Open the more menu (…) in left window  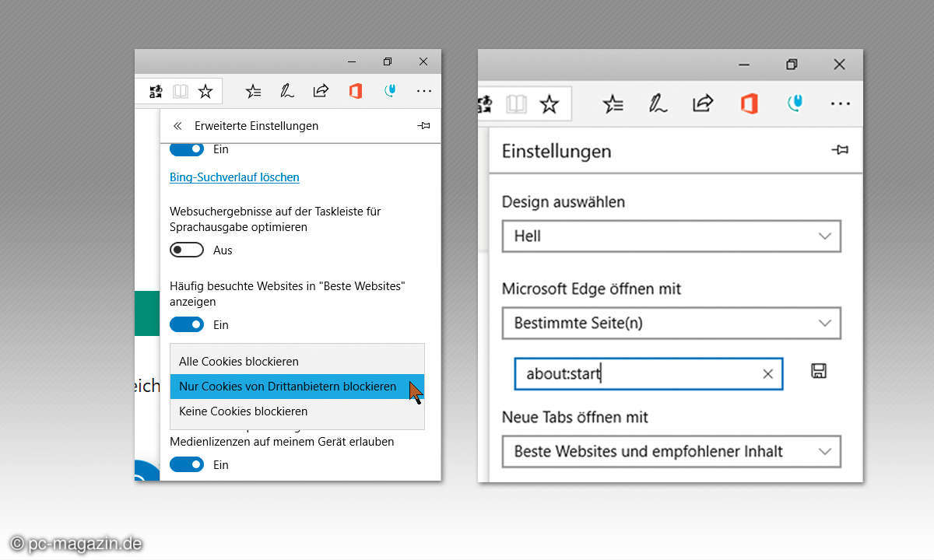pos(423,91)
